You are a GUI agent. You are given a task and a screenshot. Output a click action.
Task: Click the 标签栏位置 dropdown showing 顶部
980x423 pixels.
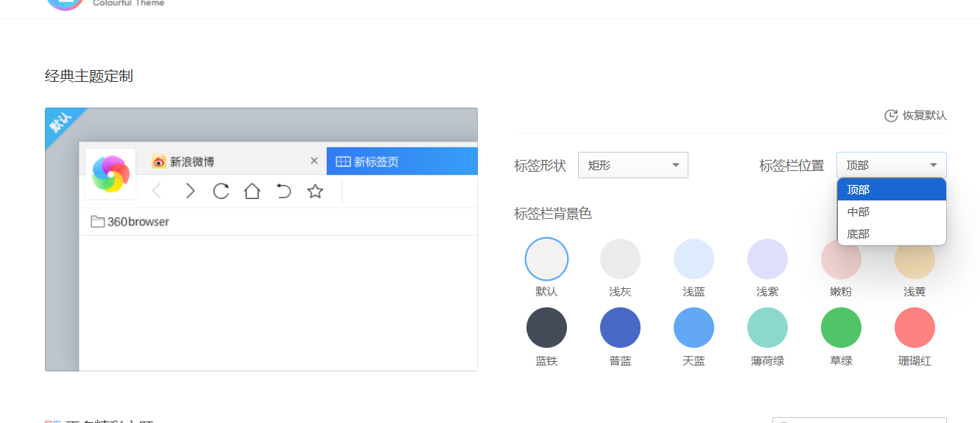pyautogui.click(x=892, y=165)
